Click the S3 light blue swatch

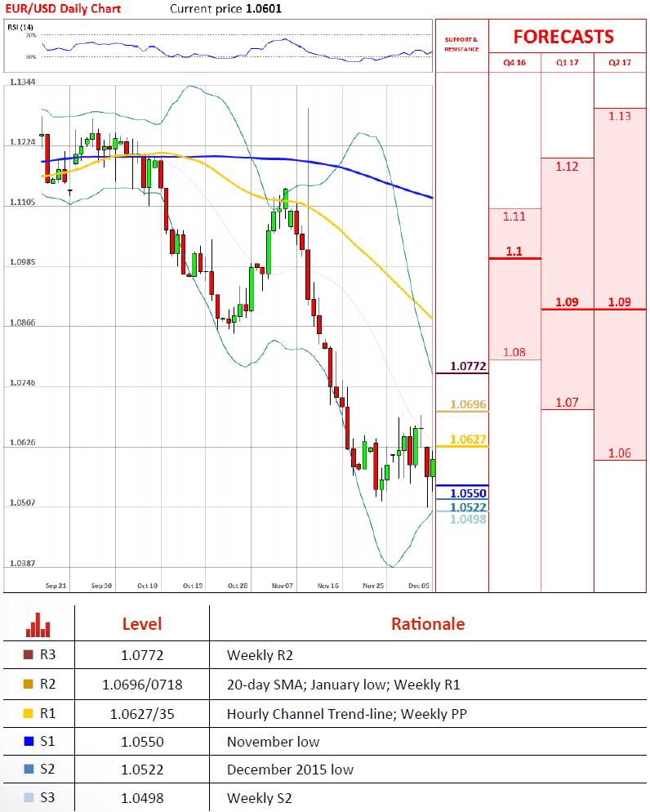click(x=29, y=797)
